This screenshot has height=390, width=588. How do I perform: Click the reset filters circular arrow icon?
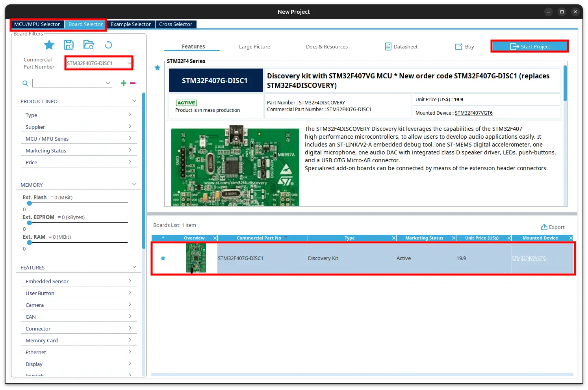pyautogui.click(x=108, y=45)
